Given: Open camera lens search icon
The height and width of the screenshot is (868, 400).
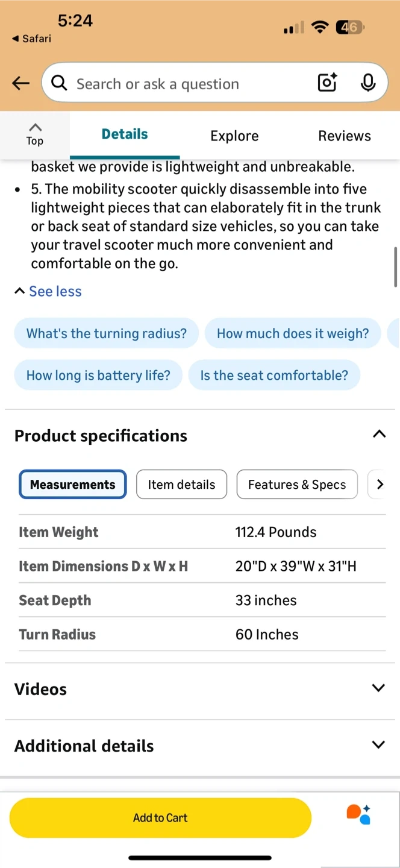Looking at the screenshot, I should coord(327,83).
